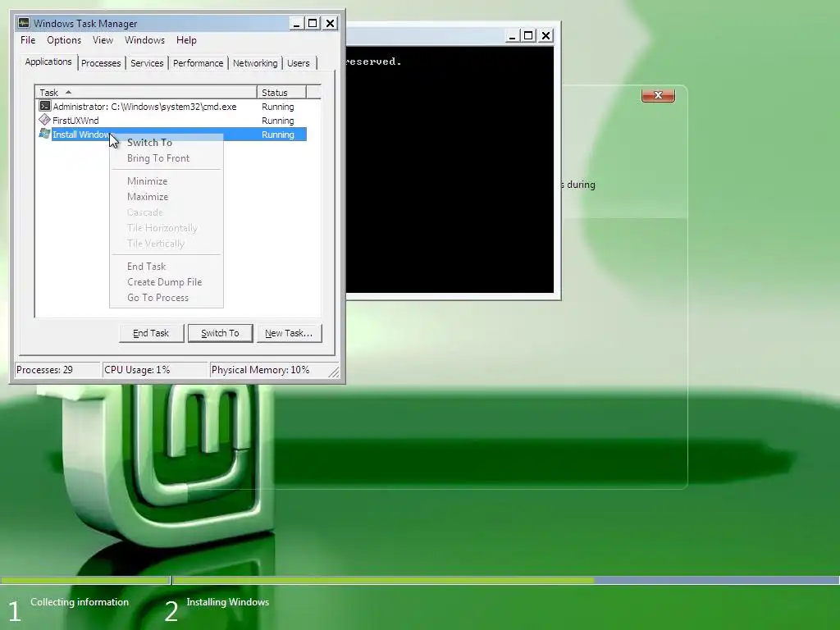Screen dimensions: 840x630
Task: Click the Switch To button
Action: pos(220,333)
